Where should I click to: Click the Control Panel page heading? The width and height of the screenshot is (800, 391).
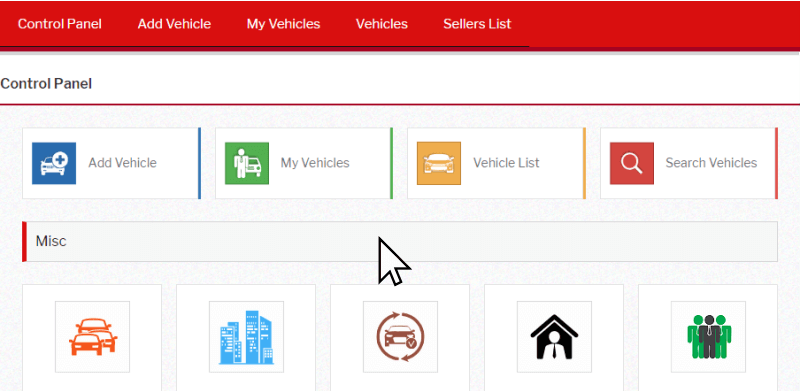[x=46, y=84]
